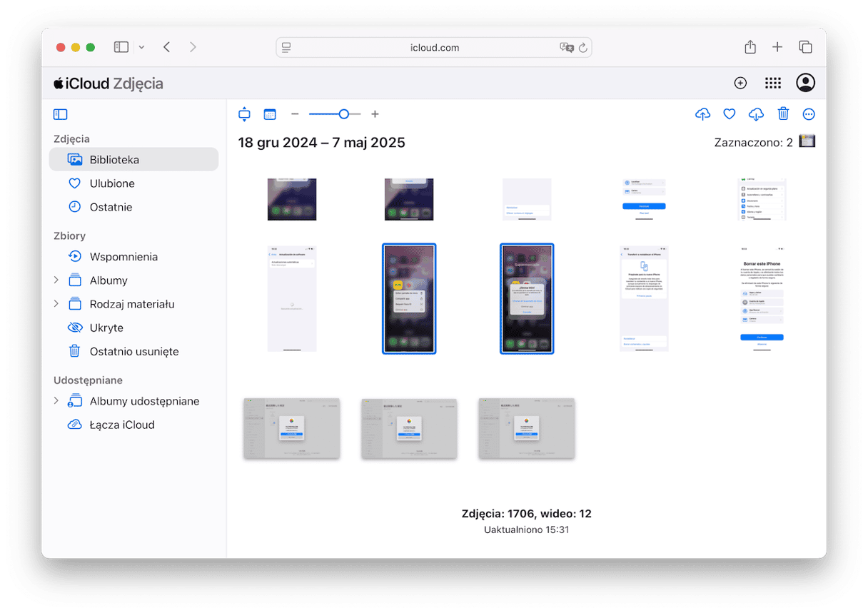Click the selected home screen context menu photo
The height and width of the screenshot is (613, 868).
[x=409, y=298]
